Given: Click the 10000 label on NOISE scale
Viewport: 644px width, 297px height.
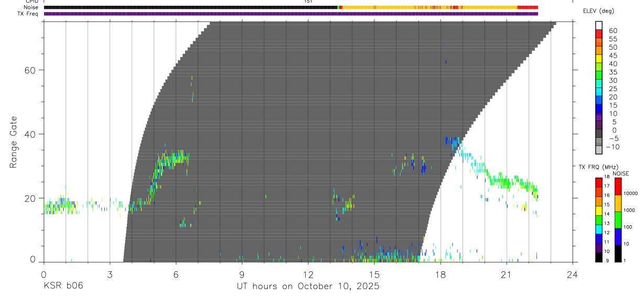Looking at the screenshot, I should [631, 194].
